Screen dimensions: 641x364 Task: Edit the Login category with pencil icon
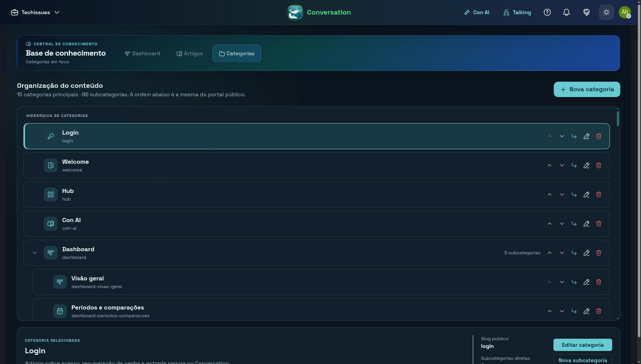click(x=586, y=136)
